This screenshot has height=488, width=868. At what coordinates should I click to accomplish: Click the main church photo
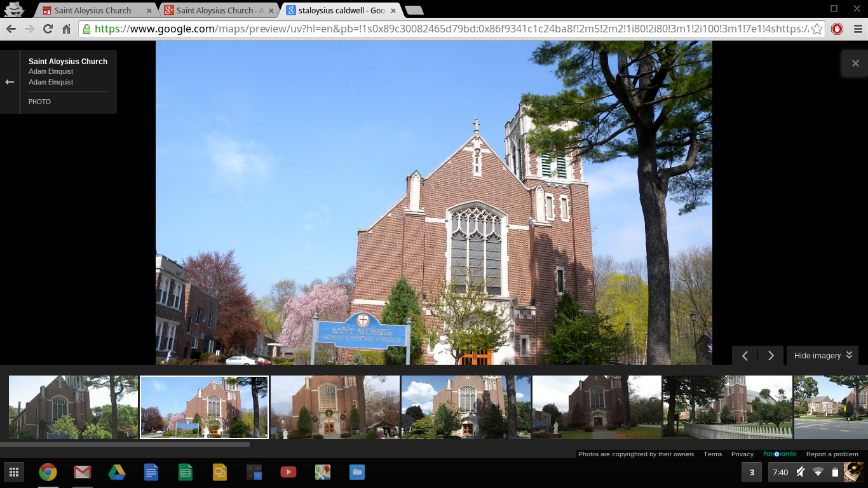[434, 203]
